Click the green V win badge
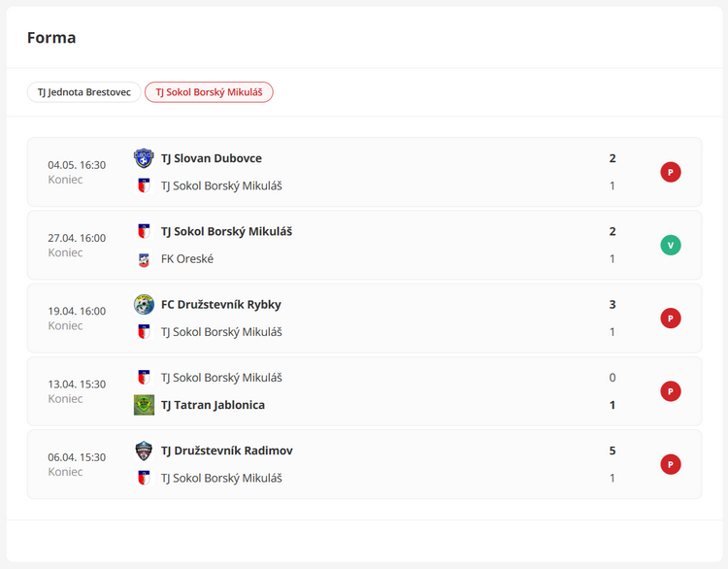The height and width of the screenshot is (569, 728). pos(671,246)
